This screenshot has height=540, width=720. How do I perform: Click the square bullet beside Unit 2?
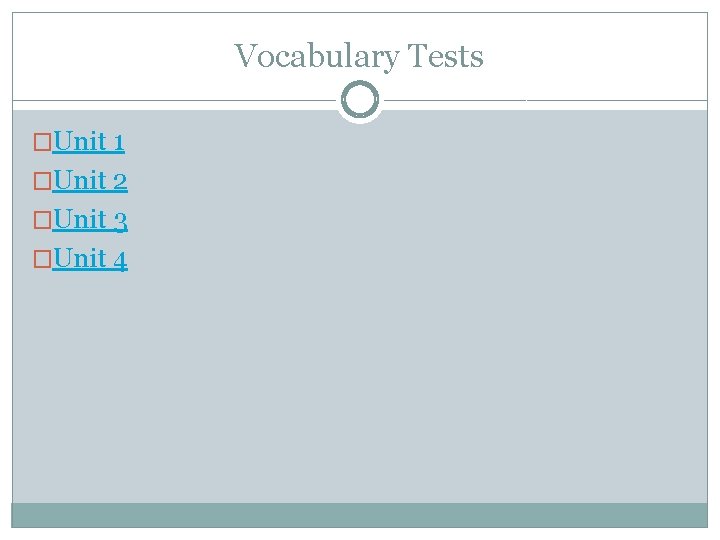tap(42, 181)
